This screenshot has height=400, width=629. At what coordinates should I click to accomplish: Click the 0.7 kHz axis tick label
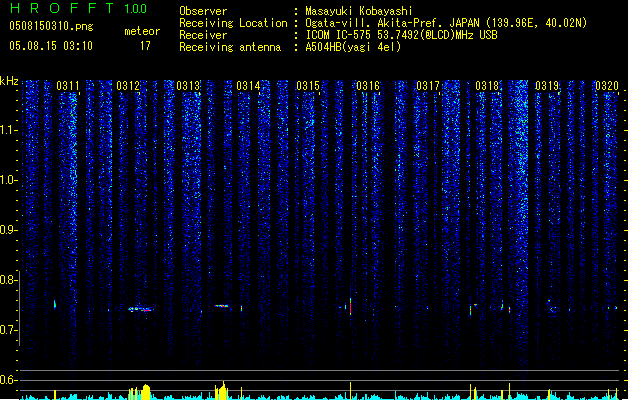pos(8,330)
